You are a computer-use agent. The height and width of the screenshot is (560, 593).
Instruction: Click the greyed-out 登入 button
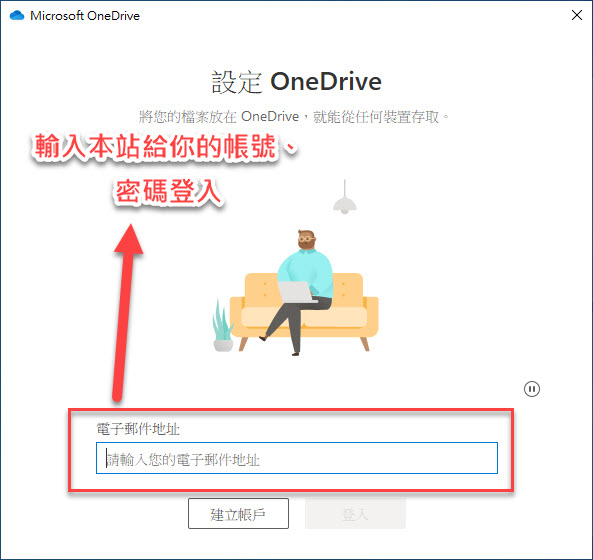pyautogui.click(x=355, y=513)
